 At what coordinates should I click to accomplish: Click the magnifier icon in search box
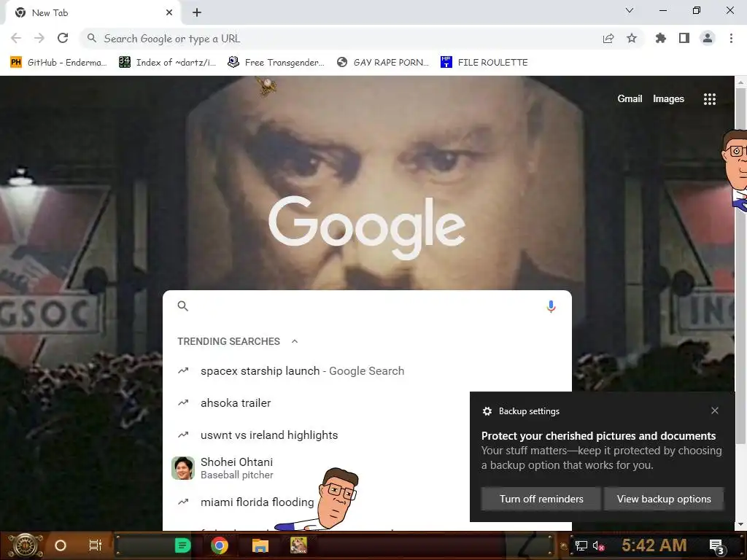[183, 306]
